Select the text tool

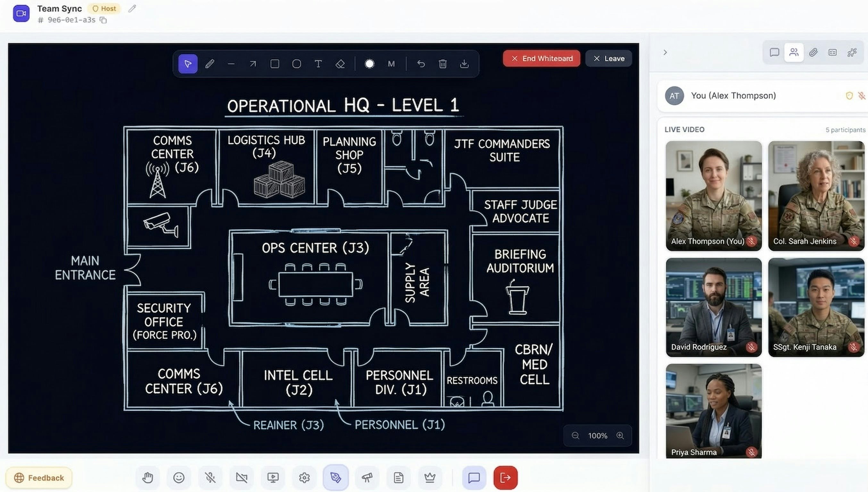(x=318, y=64)
